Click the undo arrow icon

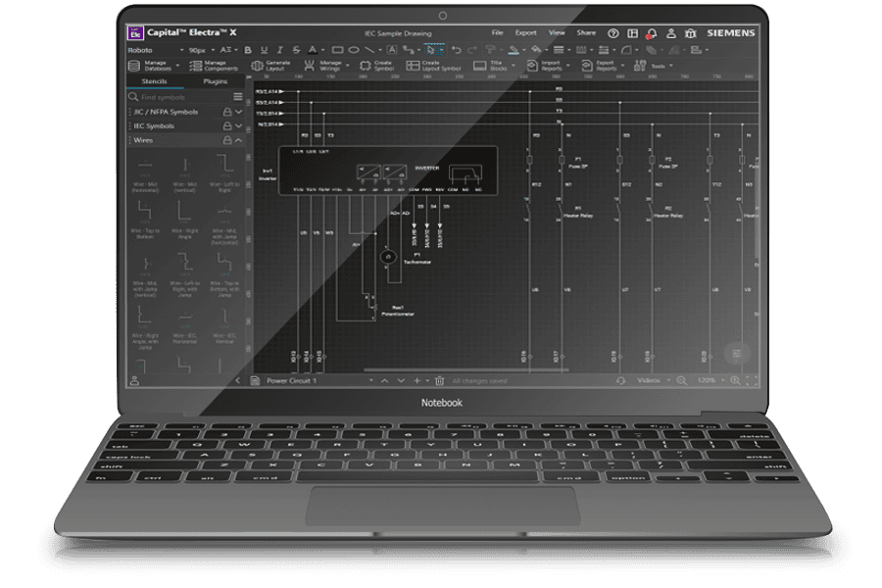pos(456,50)
